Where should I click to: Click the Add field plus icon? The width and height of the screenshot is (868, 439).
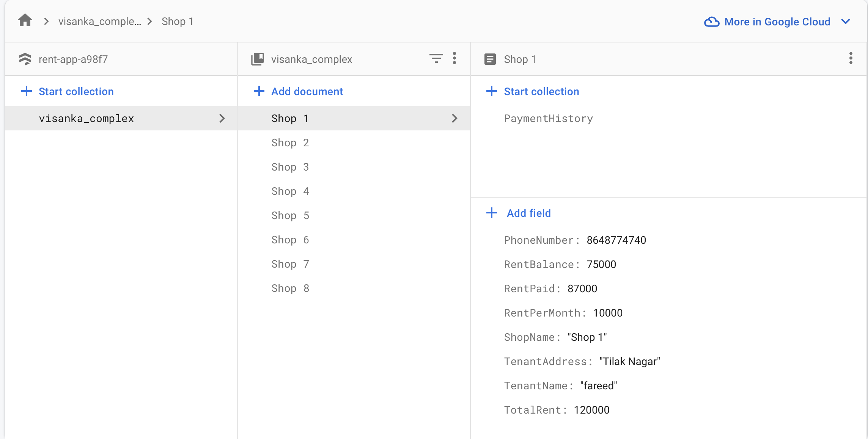click(x=491, y=213)
